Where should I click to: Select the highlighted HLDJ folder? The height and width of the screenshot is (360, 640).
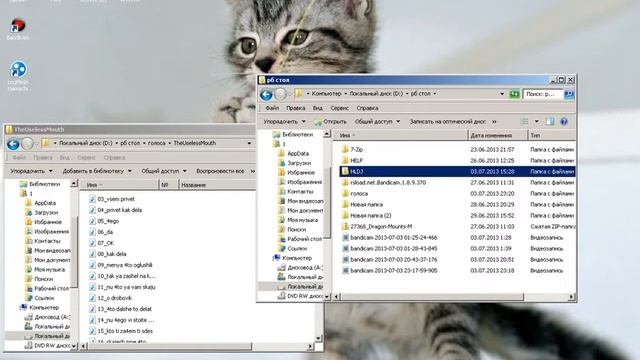pyautogui.click(x=457, y=171)
